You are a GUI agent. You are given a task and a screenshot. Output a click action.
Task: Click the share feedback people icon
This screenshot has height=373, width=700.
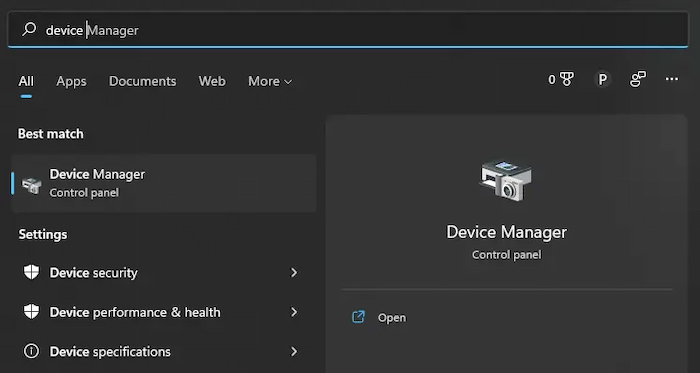click(638, 79)
